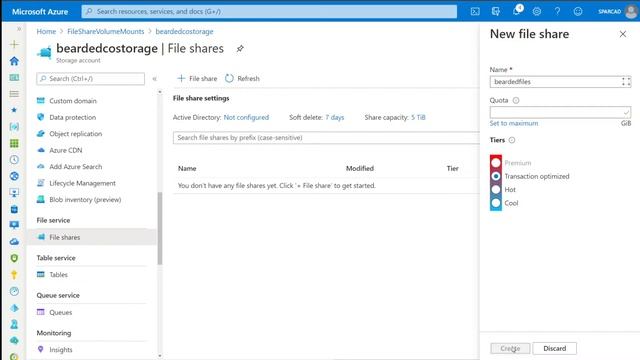Click FileShareVolumeMounts breadcrumb link

tap(106, 31)
